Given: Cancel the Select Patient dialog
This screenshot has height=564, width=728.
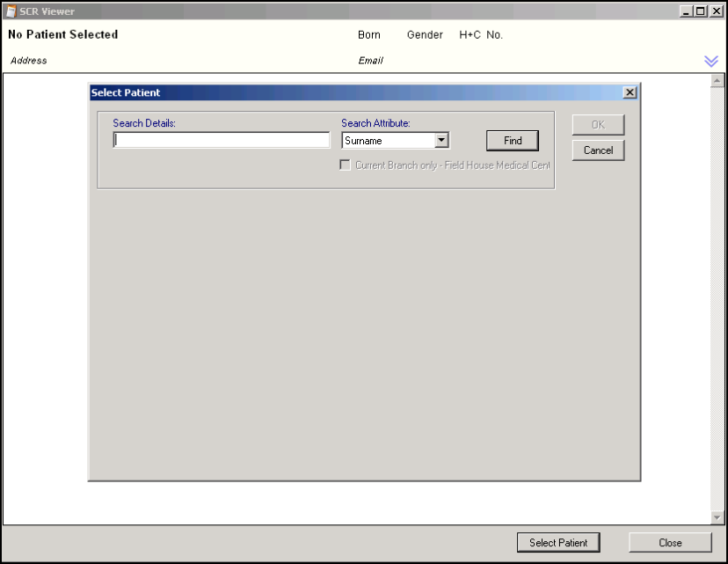Looking at the screenshot, I should pos(598,150).
